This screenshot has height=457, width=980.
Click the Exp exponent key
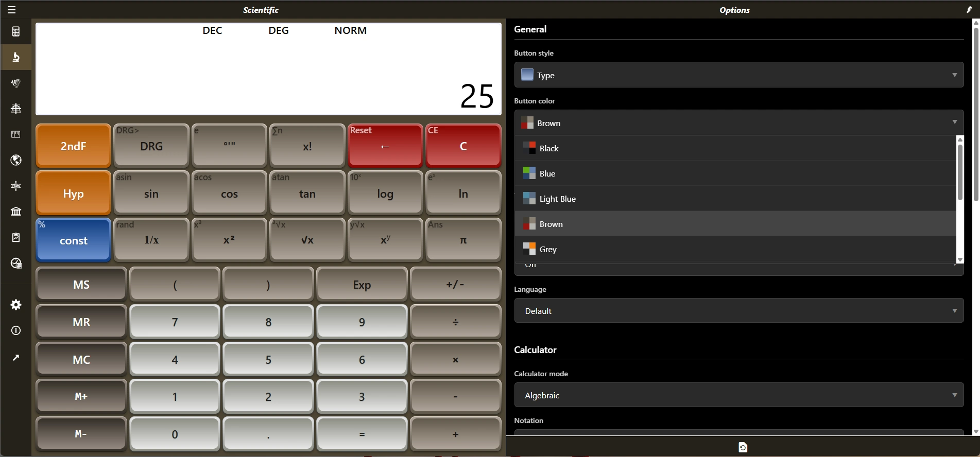pos(362,284)
